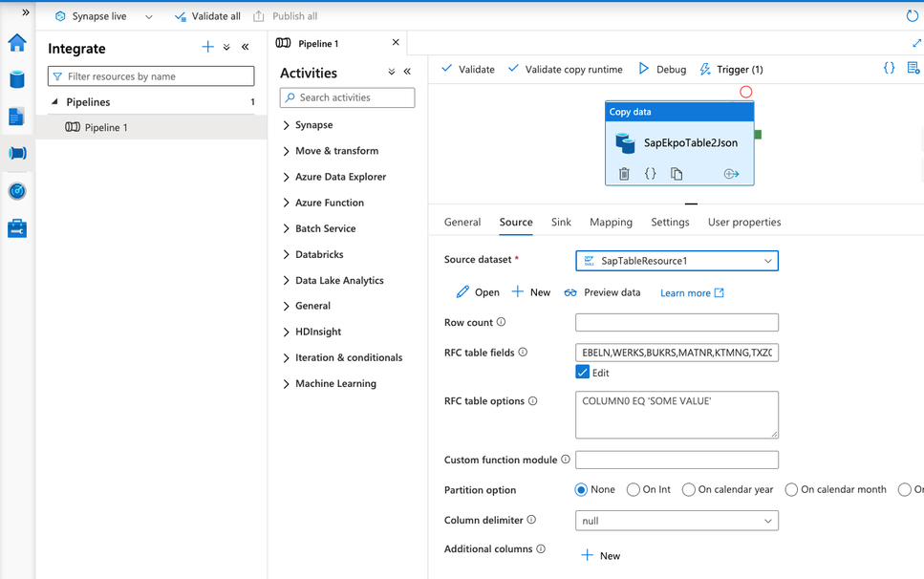Uncheck the Edit checkbox

tap(582, 373)
